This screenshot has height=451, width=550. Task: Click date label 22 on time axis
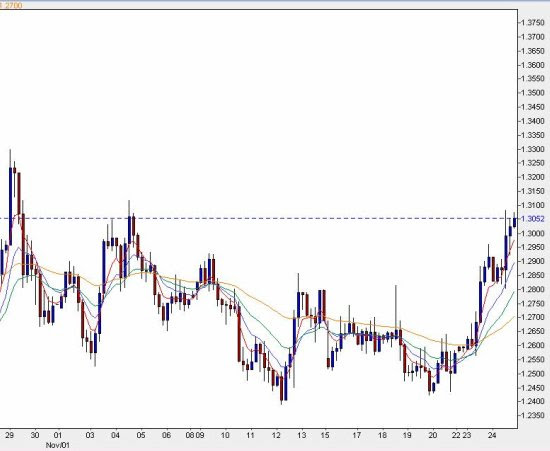point(456,435)
